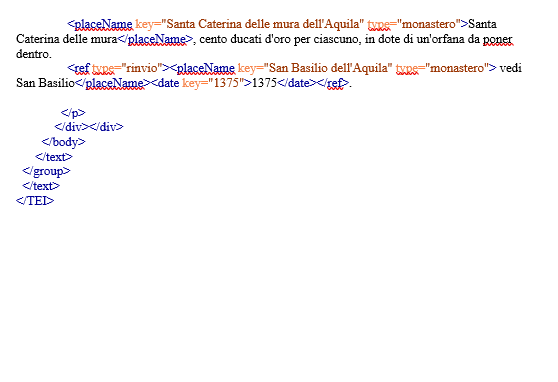Click the closing p tag
The width and height of the screenshot is (558, 382).
[x=73, y=113]
